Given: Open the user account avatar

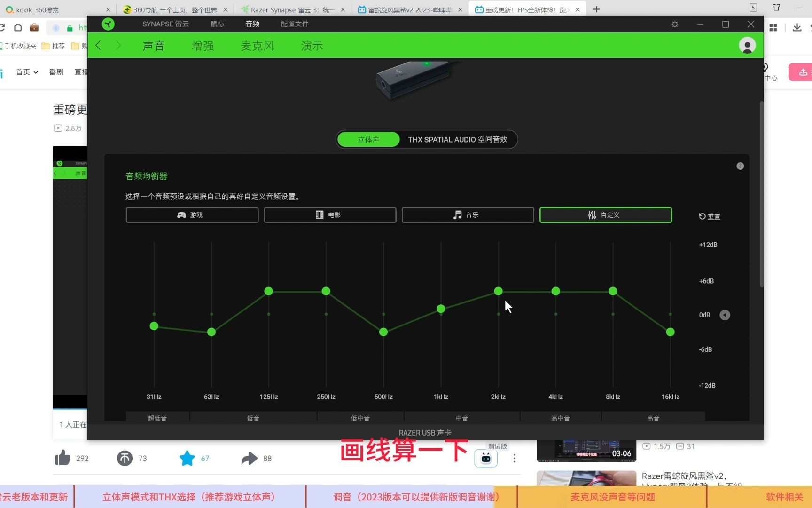Looking at the screenshot, I should pyautogui.click(x=747, y=45).
